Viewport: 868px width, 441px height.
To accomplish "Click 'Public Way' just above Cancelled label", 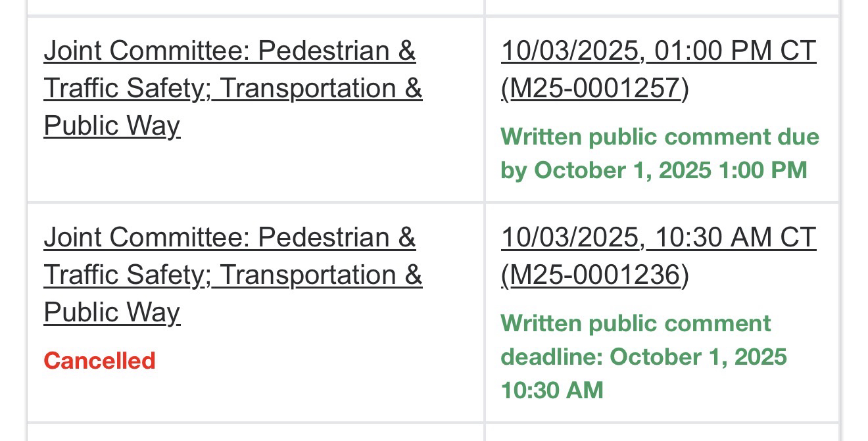I will (x=112, y=312).
